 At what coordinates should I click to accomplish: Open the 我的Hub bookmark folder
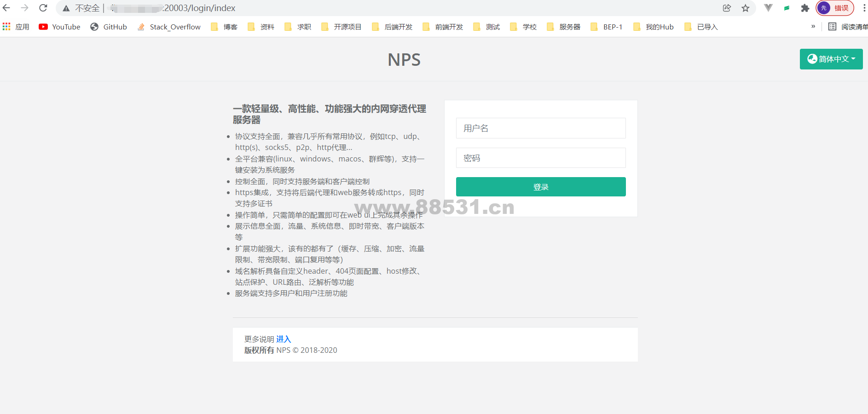click(654, 27)
